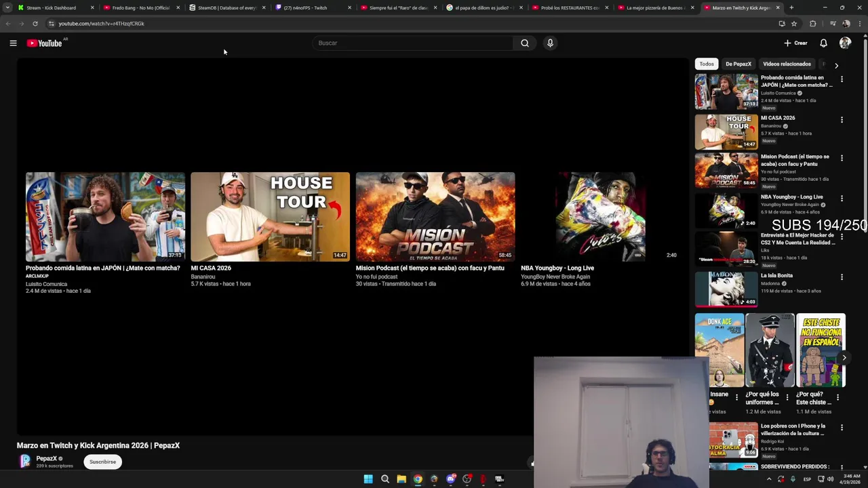The width and height of the screenshot is (868, 488).
Task: Open File Explorer from taskbar
Action: click(401, 479)
